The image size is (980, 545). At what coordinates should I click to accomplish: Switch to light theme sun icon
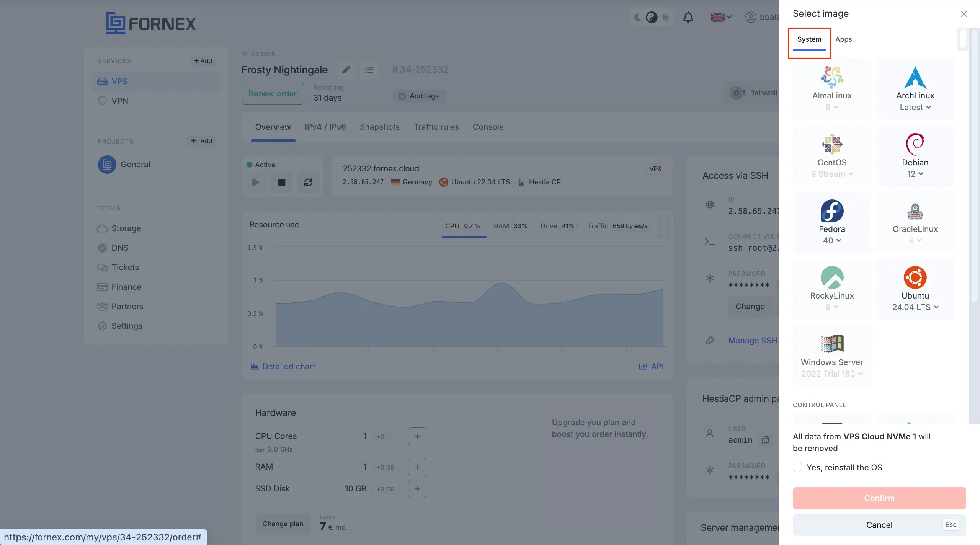[x=665, y=17]
